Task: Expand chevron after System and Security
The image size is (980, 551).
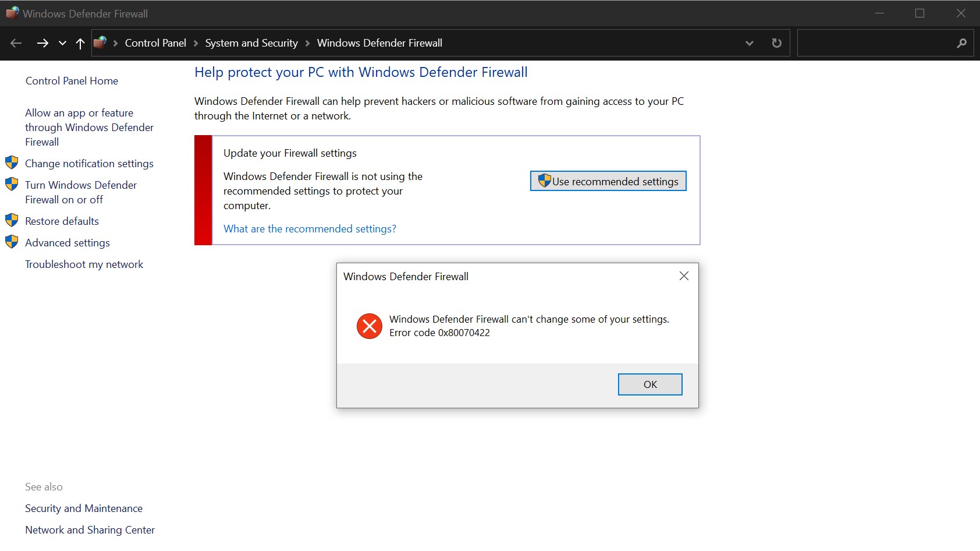Action: (x=307, y=43)
